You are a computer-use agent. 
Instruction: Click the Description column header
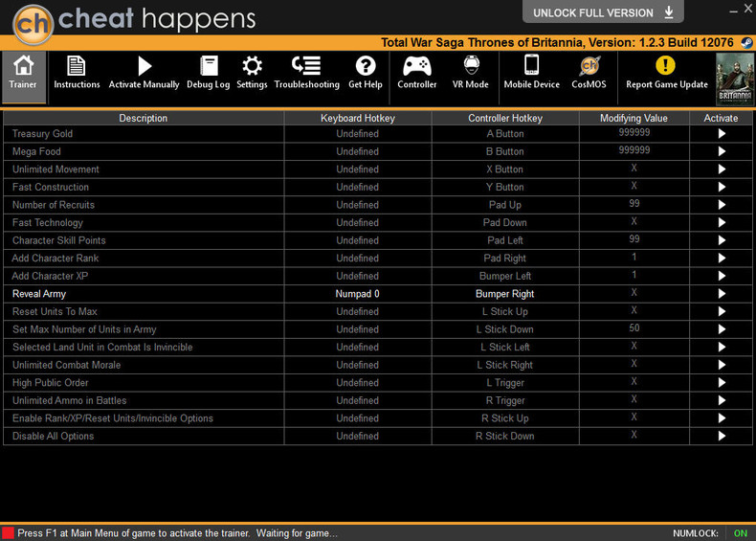point(144,118)
